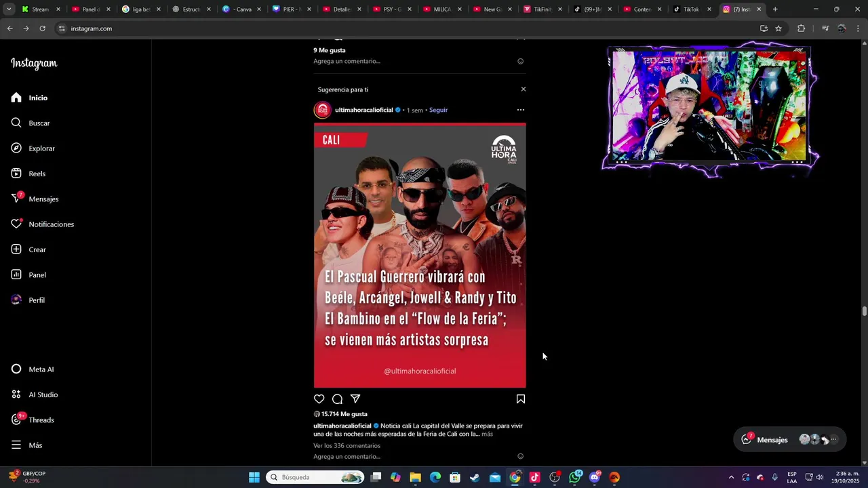
Task: Open Notificaciones in the sidebar
Action: pos(43,224)
